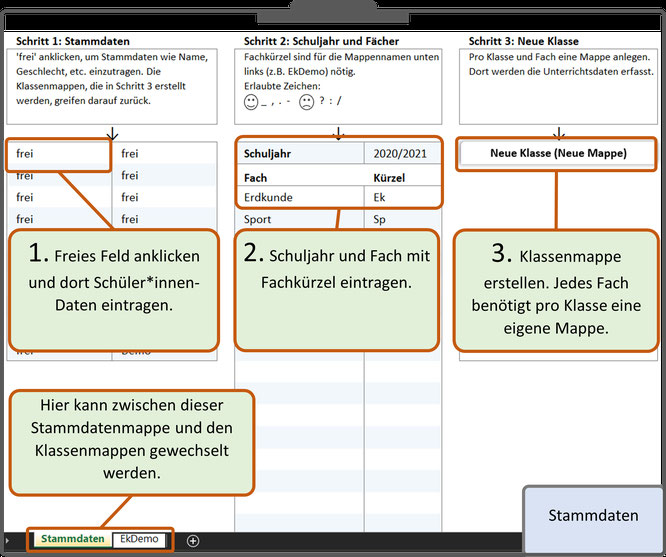Select the Sp abbreviation cell
Image resolution: width=666 pixels, height=557 pixels.
(402, 219)
